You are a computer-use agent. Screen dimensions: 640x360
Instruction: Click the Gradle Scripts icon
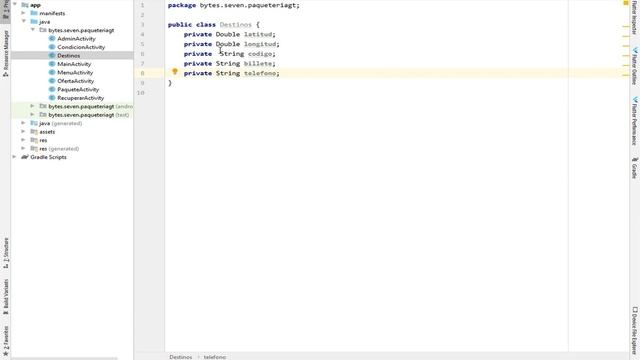tap(24, 157)
